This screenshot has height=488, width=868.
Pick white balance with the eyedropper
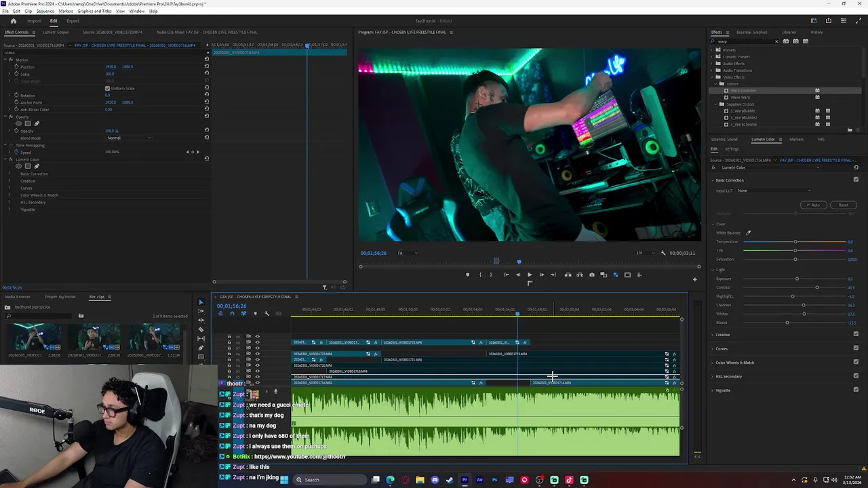coord(749,233)
